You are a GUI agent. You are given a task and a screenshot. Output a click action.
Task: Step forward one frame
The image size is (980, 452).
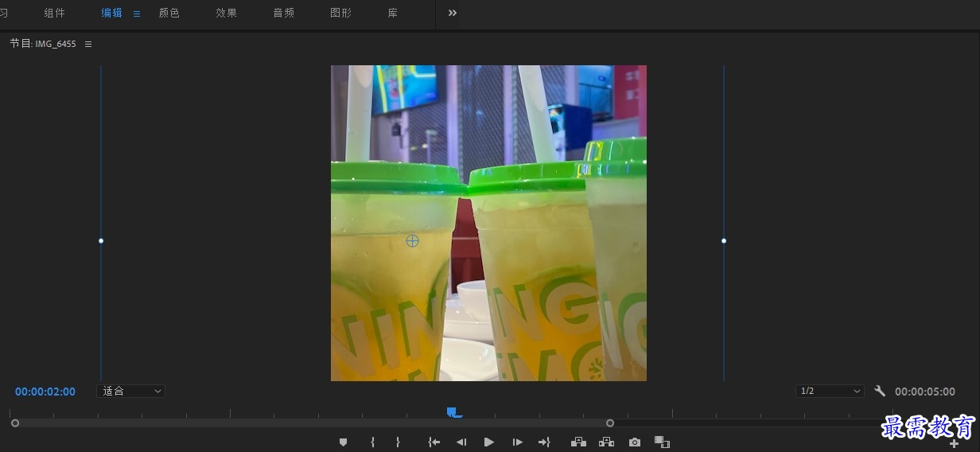pyautogui.click(x=517, y=442)
